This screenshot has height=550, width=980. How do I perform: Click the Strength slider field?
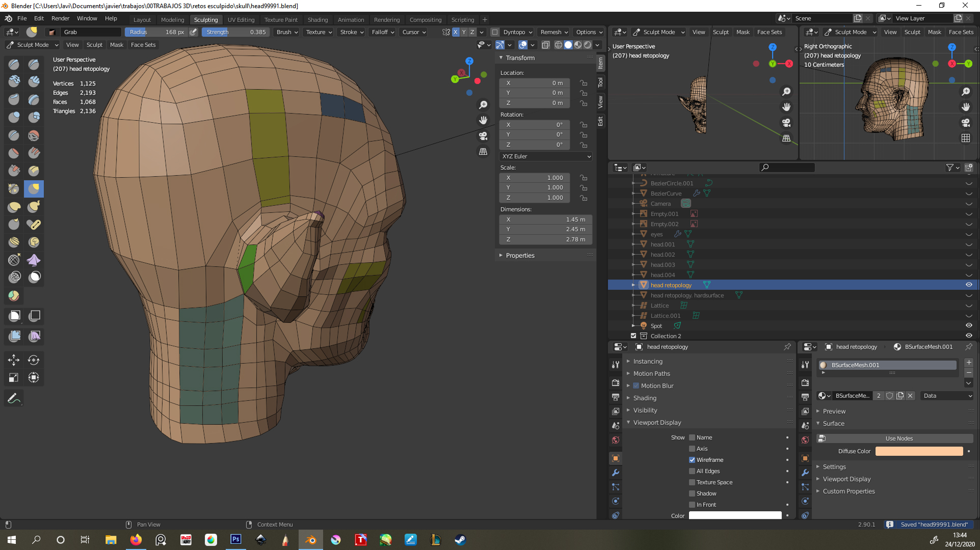tap(236, 32)
